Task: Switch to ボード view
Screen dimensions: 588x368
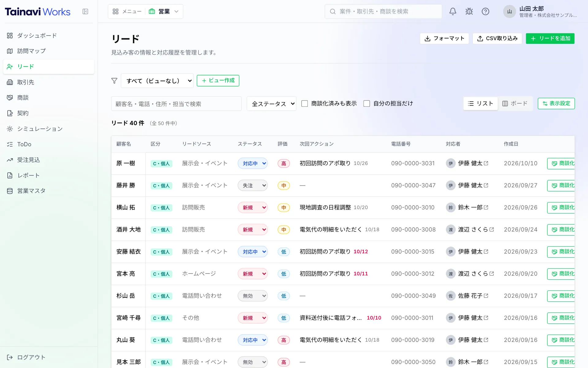Action: pyautogui.click(x=515, y=104)
